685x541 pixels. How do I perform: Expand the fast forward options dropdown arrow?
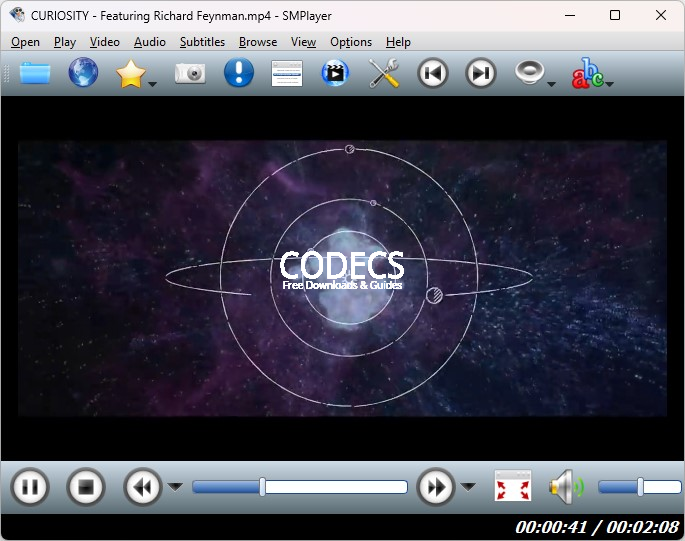tap(468, 486)
